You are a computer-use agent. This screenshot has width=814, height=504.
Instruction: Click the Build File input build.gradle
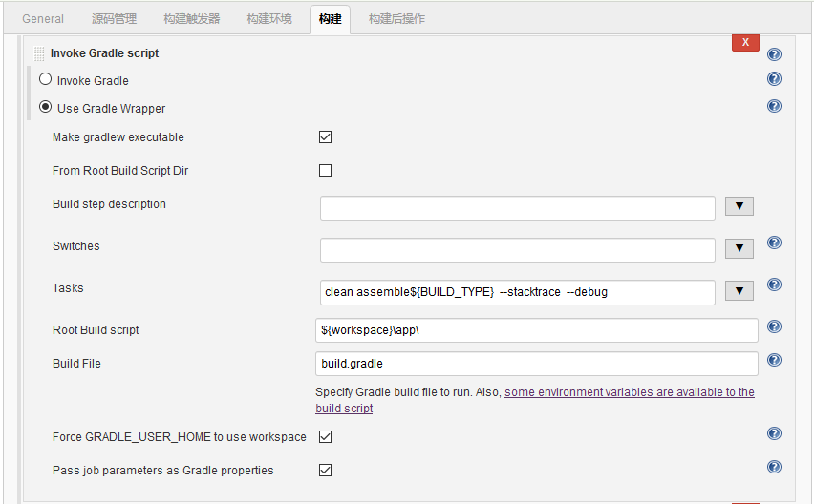[537, 364]
